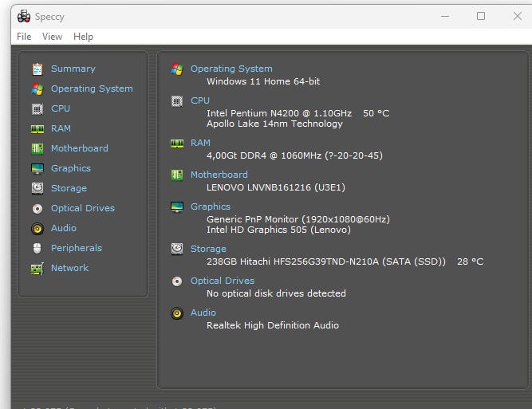Open Graphics section from sidebar
532x409 pixels.
pos(71,168)
